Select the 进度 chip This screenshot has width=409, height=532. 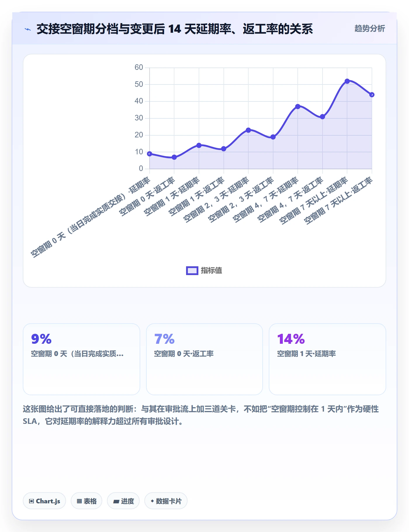(123, 501)
